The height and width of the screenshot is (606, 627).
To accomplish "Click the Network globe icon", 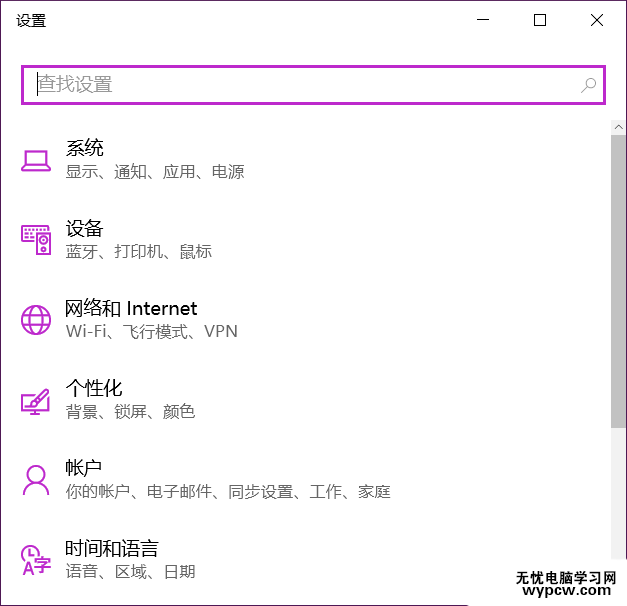I will point(36,320).
